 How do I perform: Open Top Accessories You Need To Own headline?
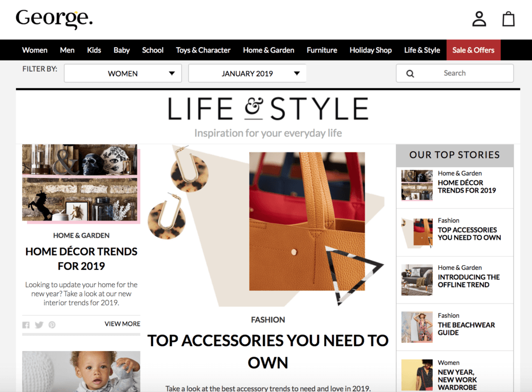click(x=268, y=352)
